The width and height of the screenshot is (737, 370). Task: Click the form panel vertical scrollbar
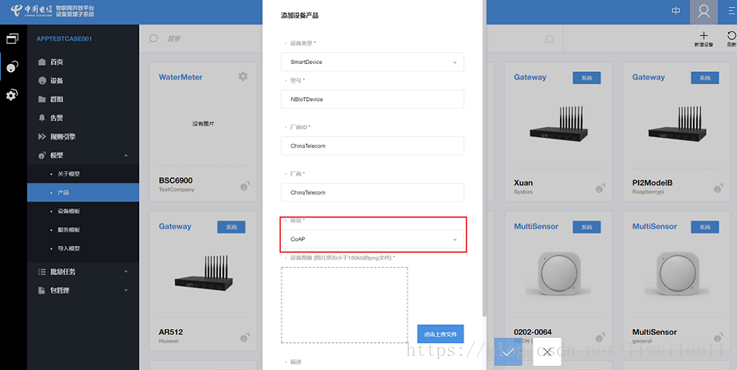[484, 157]
